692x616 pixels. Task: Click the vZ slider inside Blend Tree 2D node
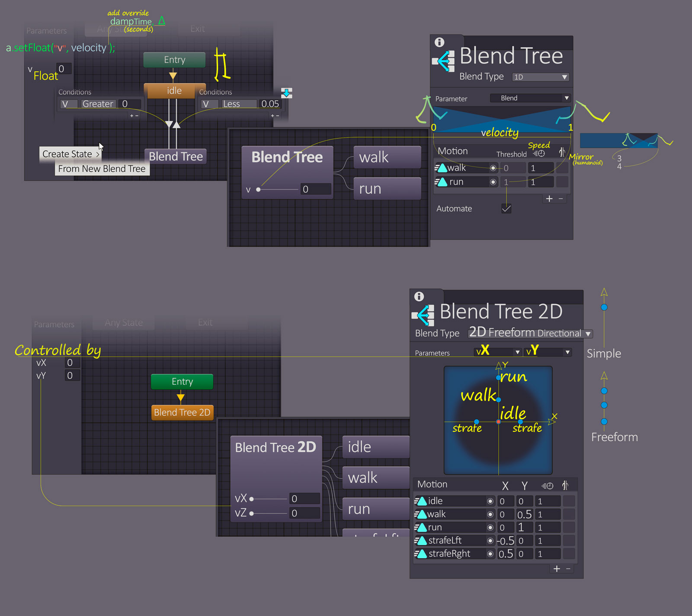269,513
